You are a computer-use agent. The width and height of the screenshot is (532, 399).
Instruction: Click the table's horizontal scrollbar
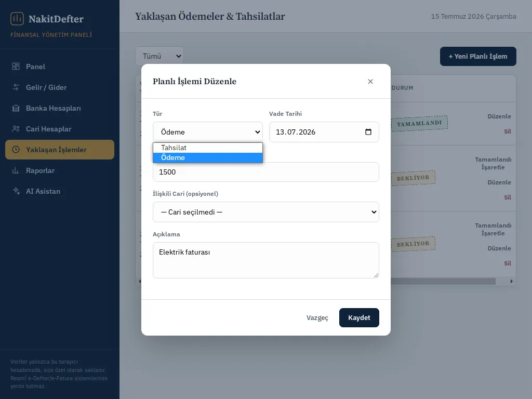pyautogui.click(x=443, y=281)
